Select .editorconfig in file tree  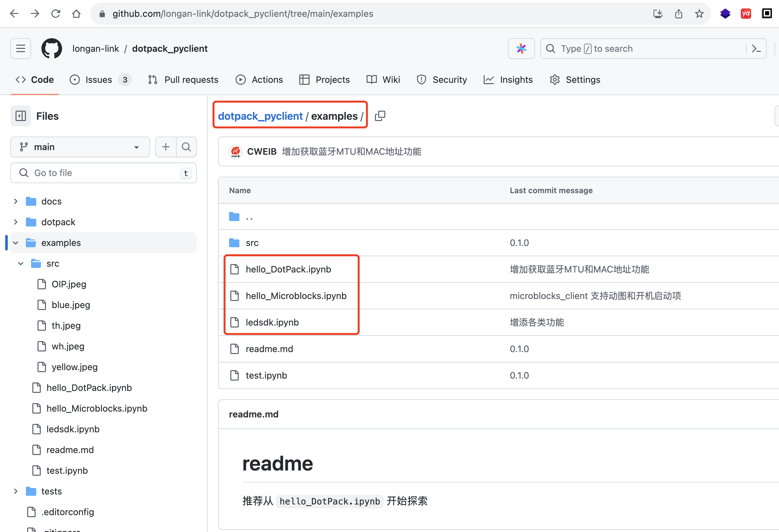[x=67, y=512]
